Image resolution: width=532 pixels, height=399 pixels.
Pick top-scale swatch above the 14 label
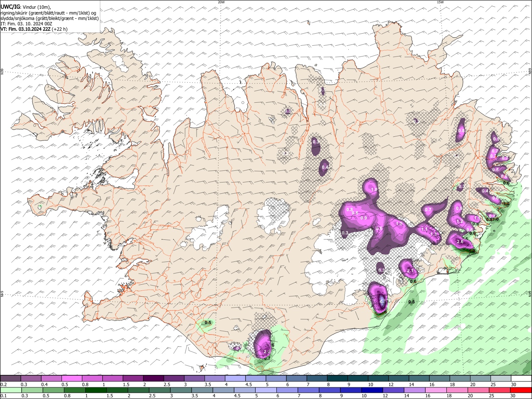tap(419, 378)
